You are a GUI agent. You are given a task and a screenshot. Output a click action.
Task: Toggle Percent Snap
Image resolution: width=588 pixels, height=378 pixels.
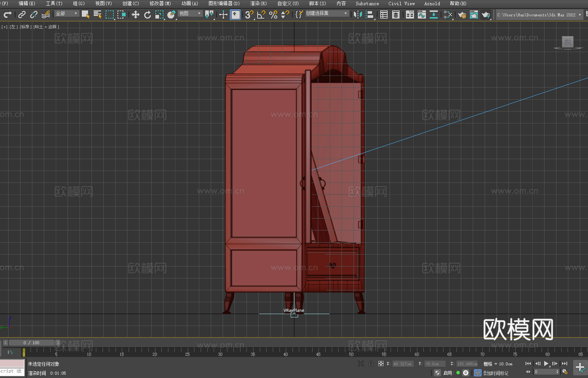coord(273,14)
